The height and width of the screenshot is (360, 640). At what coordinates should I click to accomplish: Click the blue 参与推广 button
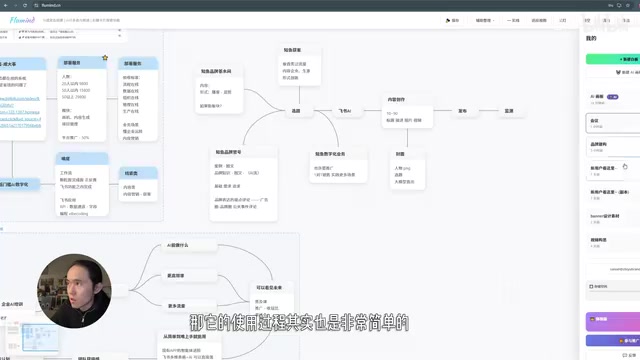613,340
